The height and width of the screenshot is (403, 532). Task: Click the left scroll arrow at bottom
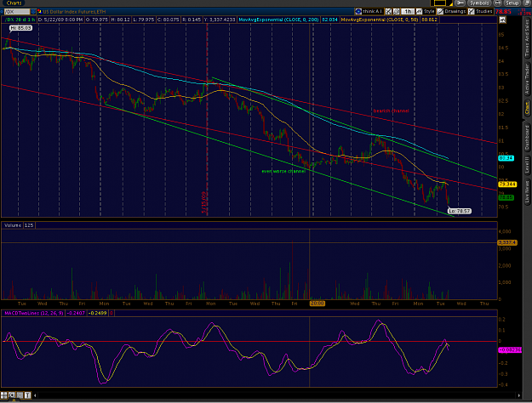35,395
